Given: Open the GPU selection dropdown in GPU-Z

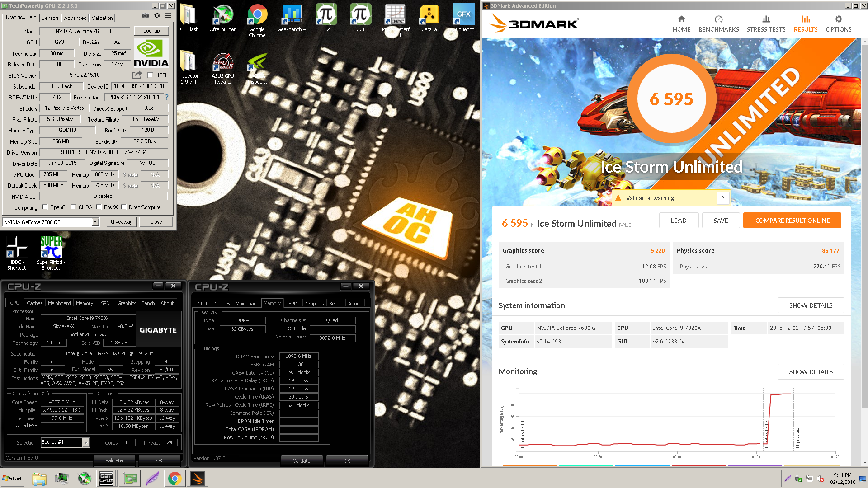Looking at the screenshot, I should tap(95, 222).
